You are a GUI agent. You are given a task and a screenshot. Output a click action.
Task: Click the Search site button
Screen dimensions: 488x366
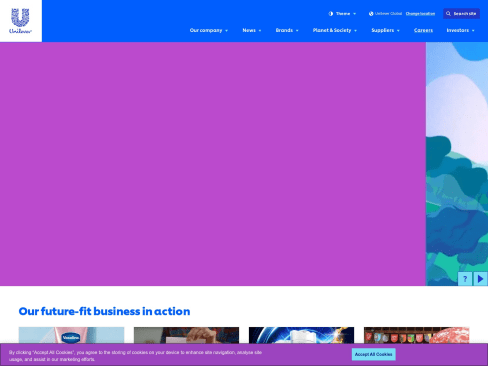tap(461, 14)
